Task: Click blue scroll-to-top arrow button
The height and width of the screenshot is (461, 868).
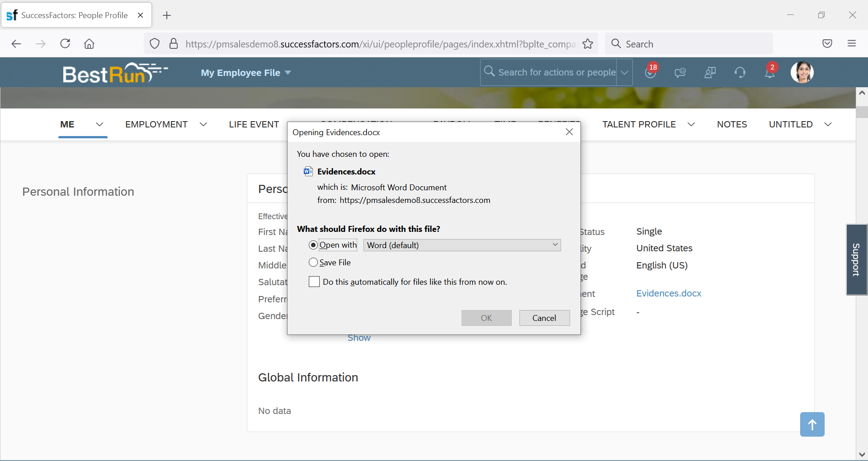Action: (812, 424)
